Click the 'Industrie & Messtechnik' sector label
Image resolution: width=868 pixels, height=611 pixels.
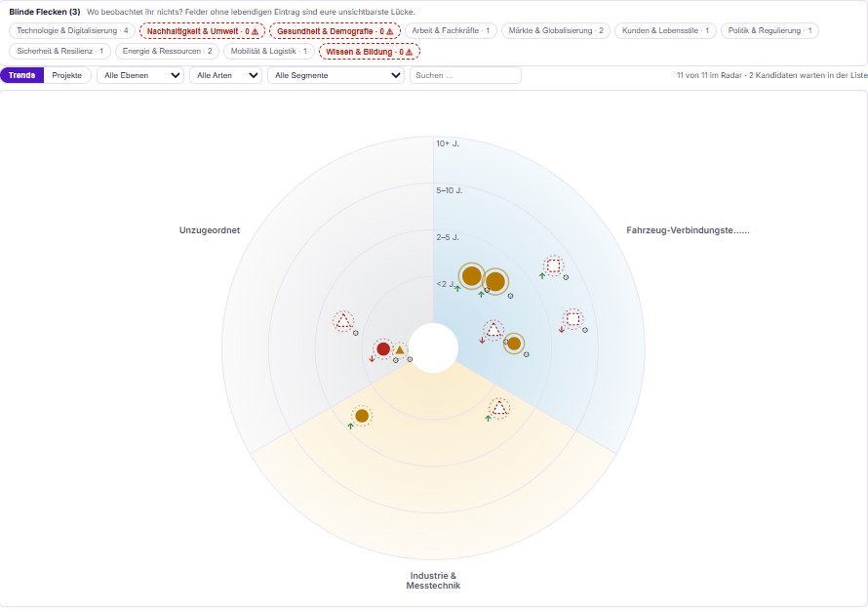click(x=433, y=581)
